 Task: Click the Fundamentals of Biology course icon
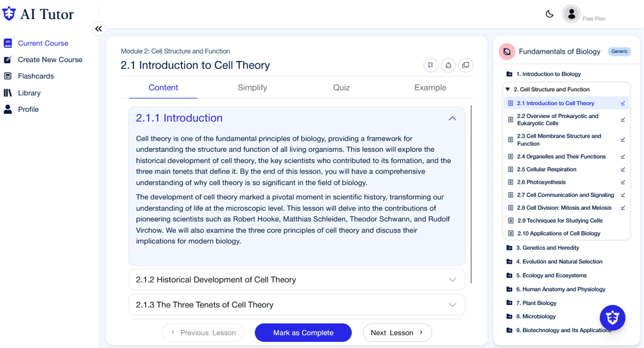click(507, 52)
